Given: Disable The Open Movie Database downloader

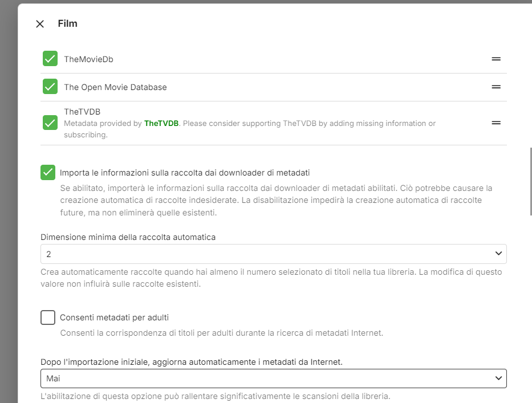Looking at the screenshot, I should pyautogui.click(x=50, y=87).
